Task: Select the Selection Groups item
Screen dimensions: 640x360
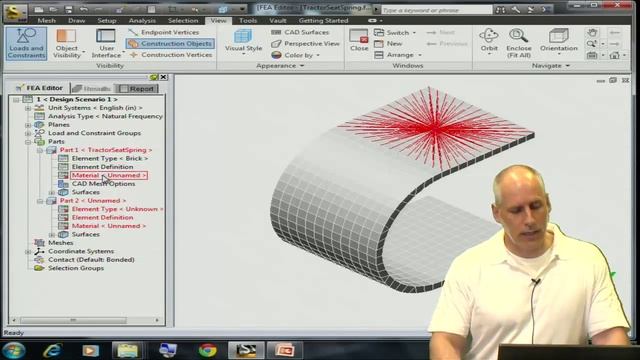Action: (76, 269)
